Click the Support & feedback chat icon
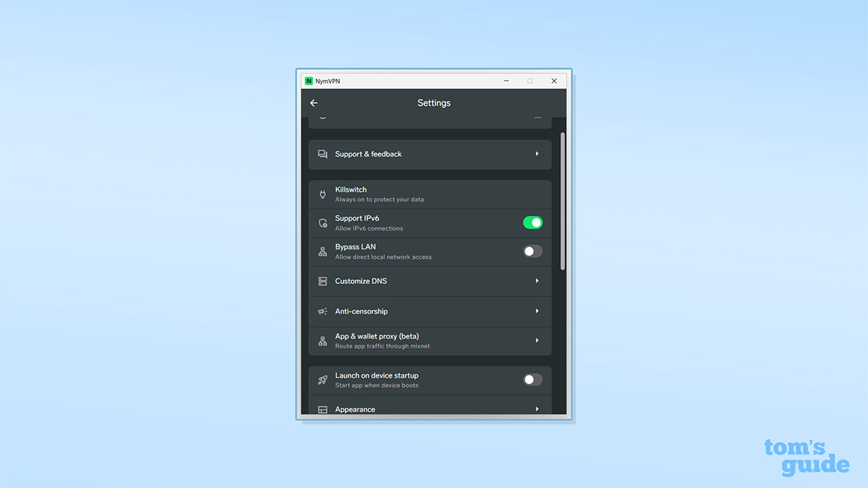This screenshot has width=868, height=488. coord(323,155)
